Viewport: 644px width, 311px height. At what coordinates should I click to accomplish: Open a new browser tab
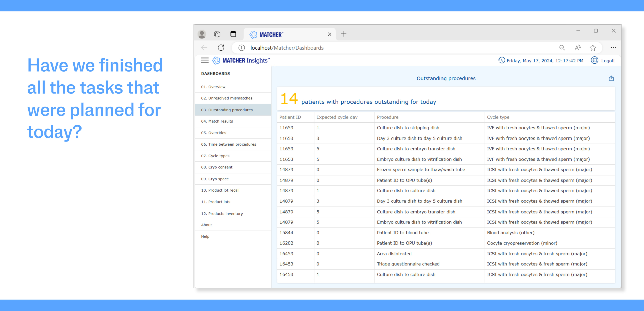tap(344, 34)
